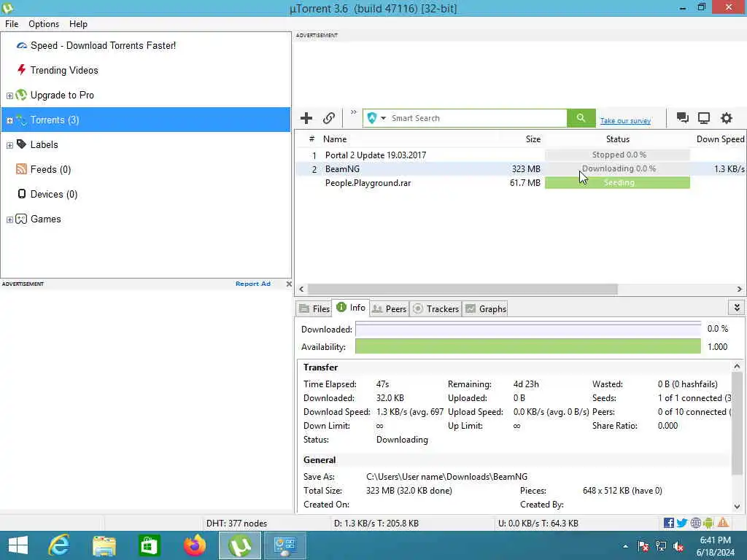Image resolution: width=747 pixels, height=560 pixels.
Task: Sort by the Name column header
Action: coord(335,139)
